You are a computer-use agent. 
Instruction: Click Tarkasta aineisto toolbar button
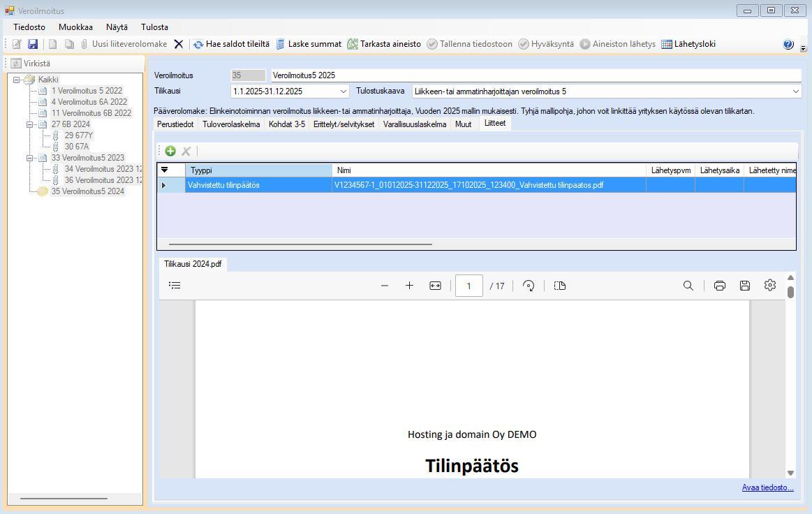click(384, 44)
